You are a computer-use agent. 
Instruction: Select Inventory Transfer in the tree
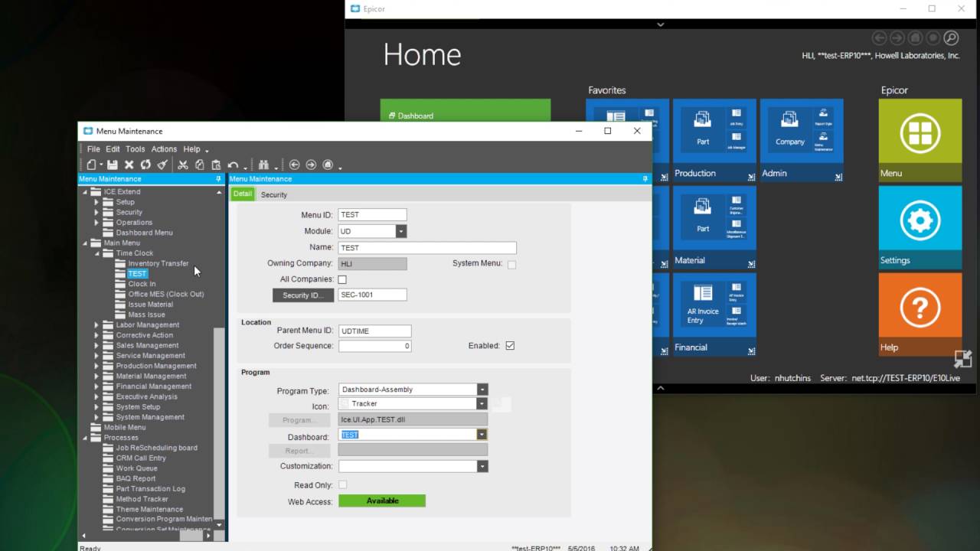tap(158, 263)
